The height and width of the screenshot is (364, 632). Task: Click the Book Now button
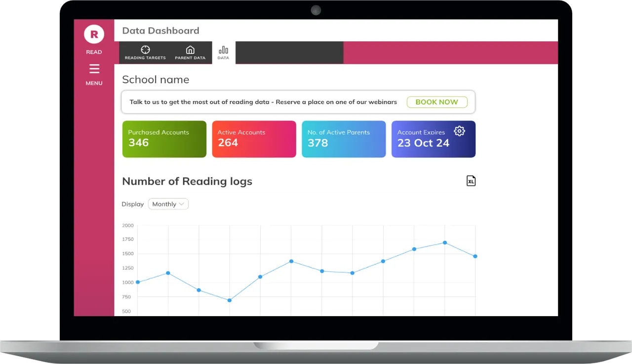point(437,102)
